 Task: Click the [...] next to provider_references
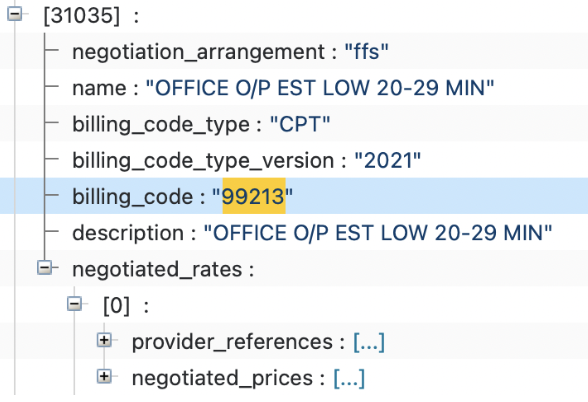coord(369,342)
